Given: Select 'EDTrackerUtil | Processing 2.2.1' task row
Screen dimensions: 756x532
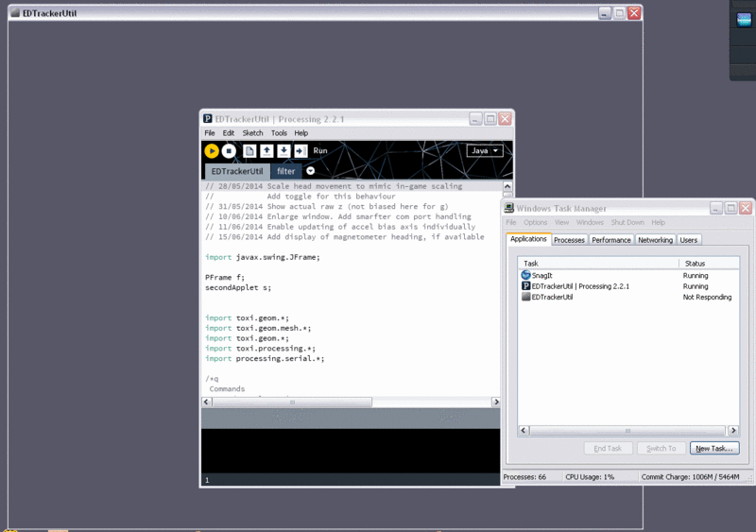Looking at the screenshot, I should click(x=628, y=286).
